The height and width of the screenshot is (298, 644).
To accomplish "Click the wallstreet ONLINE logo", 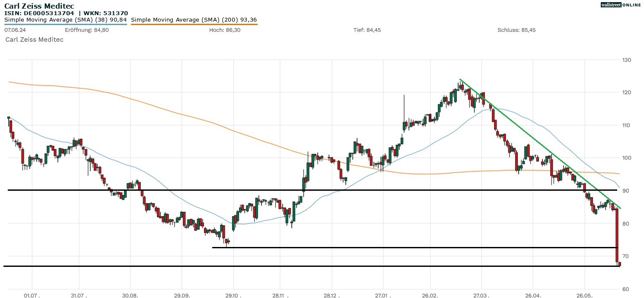I will click(621, 5).
